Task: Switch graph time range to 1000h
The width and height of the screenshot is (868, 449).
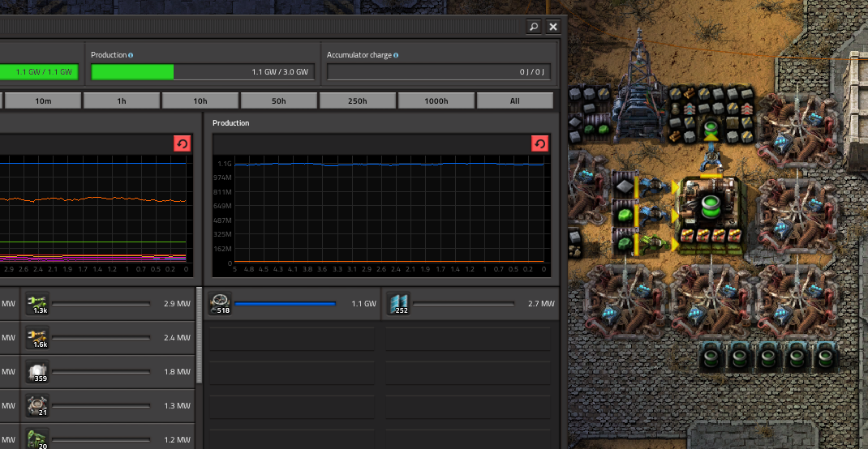Action: 436,100
